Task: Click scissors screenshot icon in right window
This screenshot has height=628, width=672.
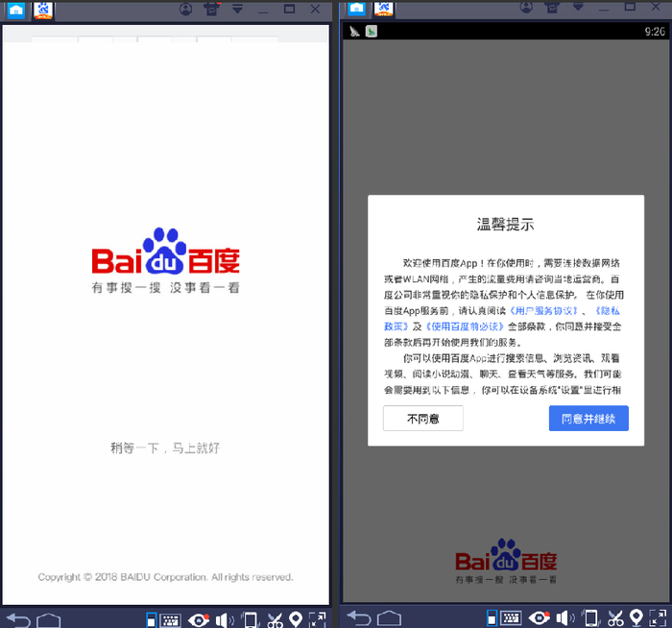Action: click(615, 618)
